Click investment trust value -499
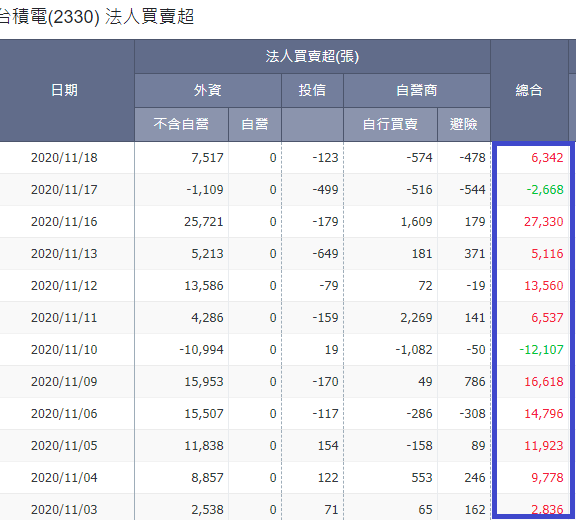Viewport: 576px width, 520px height. point(325,190)
